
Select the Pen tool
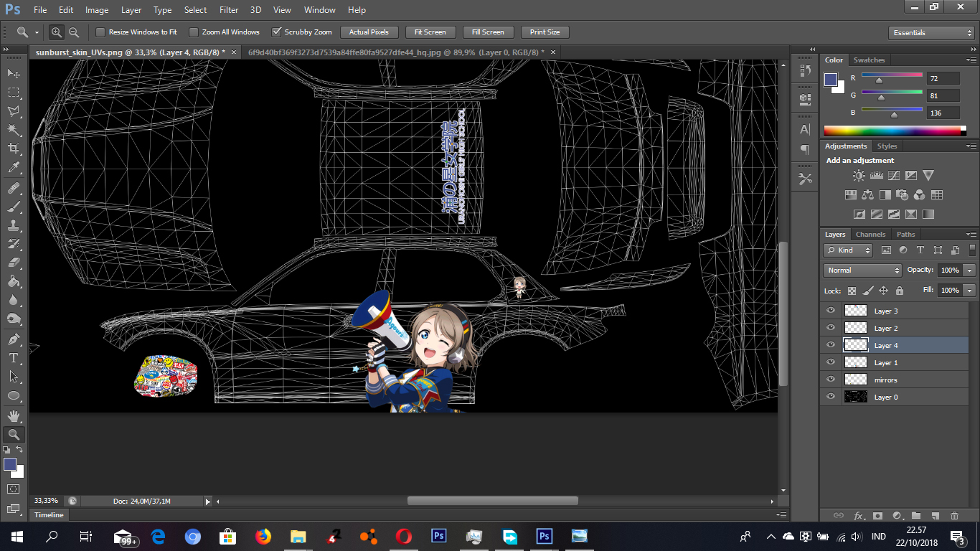14,339
